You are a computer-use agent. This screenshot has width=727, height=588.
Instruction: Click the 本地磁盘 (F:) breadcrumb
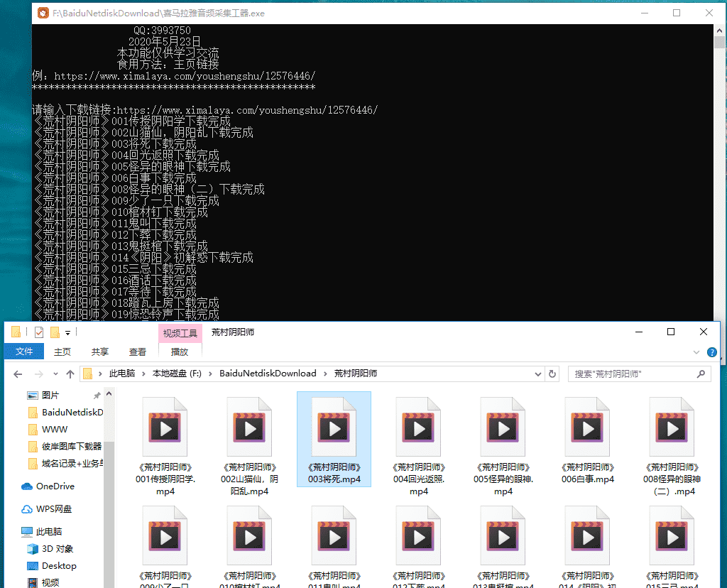pos(177,374)
